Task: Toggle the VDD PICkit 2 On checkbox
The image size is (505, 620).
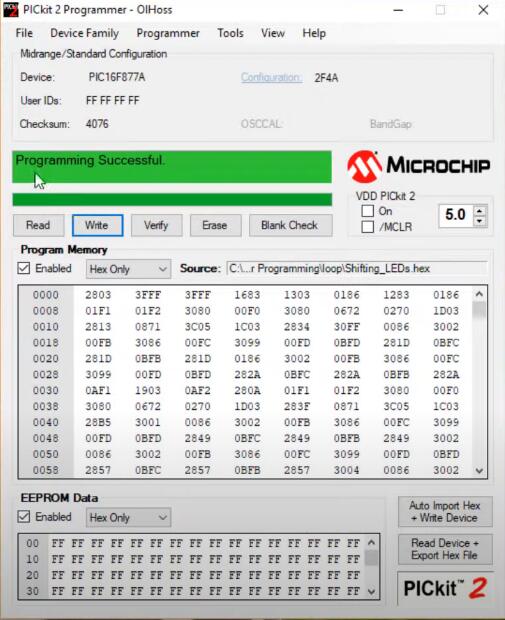Action: (367, 211)
